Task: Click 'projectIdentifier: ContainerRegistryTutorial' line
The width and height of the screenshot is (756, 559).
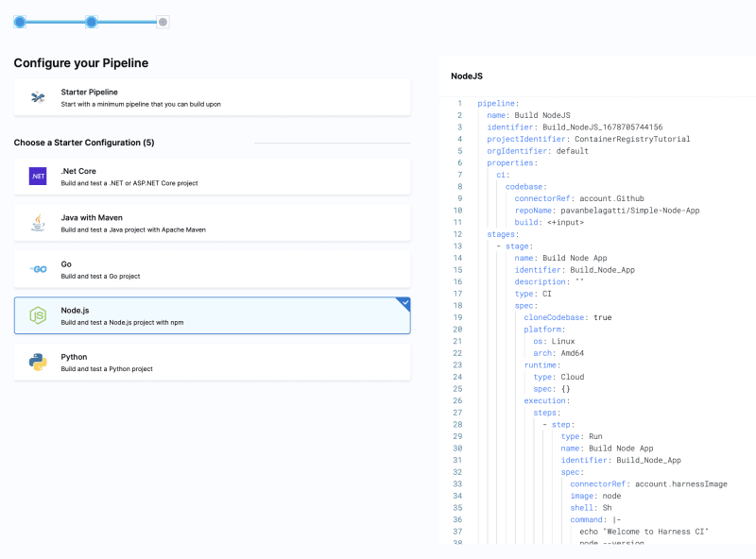Action: pos(588,139)
